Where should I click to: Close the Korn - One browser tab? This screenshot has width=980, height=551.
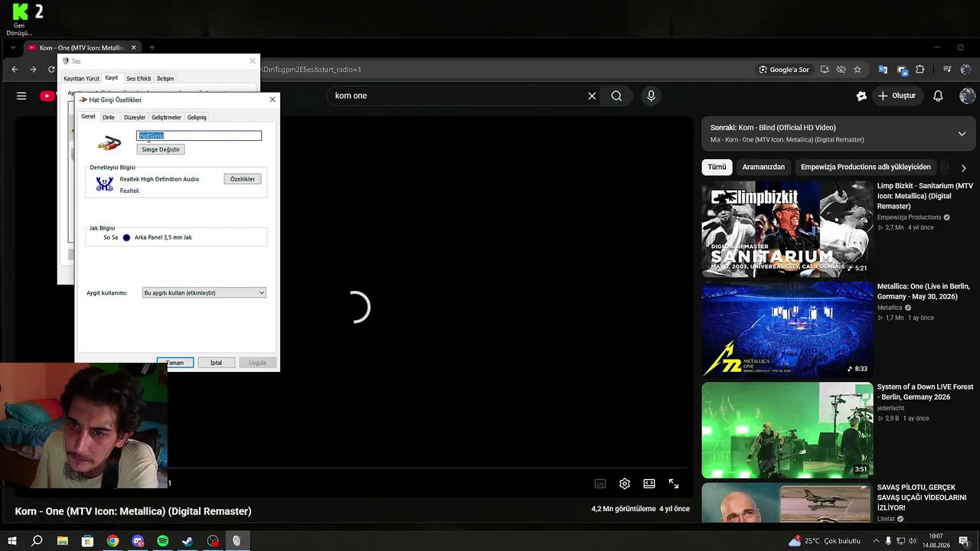tap(134, 47)
